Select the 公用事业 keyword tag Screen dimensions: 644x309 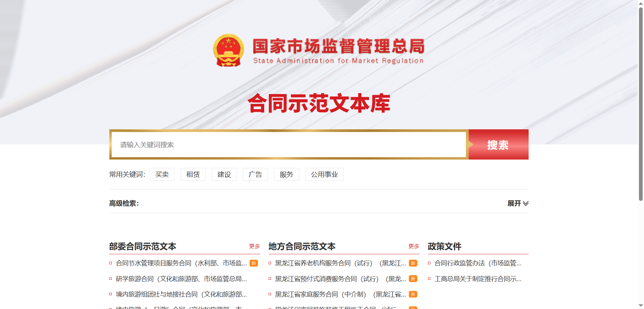point(324,174)
